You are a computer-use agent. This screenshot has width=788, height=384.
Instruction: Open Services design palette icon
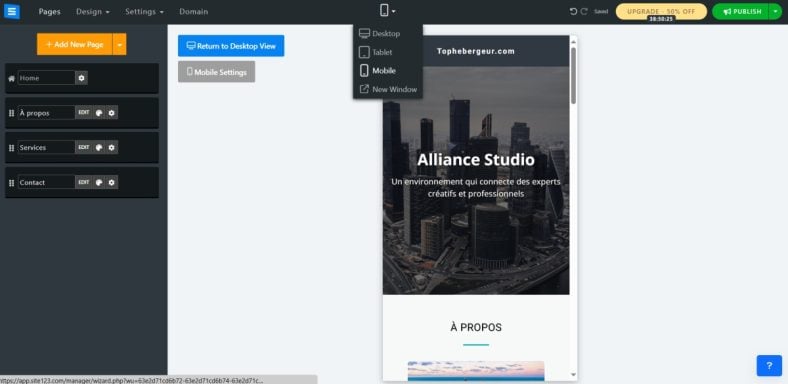pyautogui.click(x=99, y=147)
